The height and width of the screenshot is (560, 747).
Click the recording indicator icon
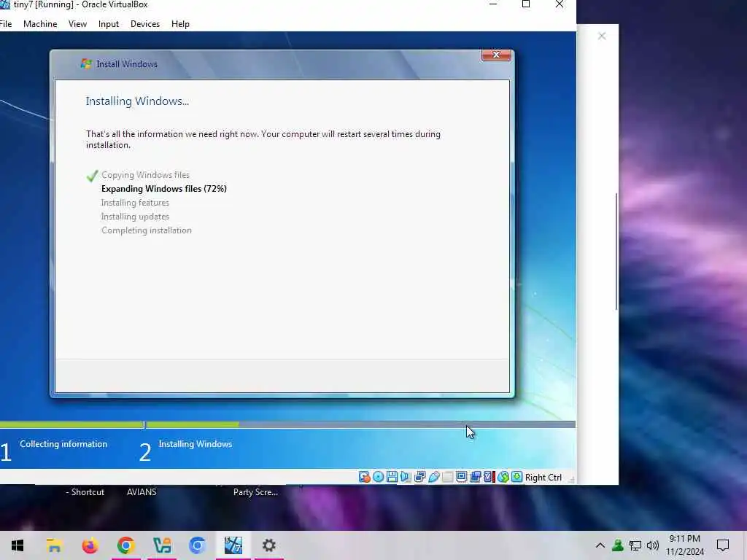point(475,477)
